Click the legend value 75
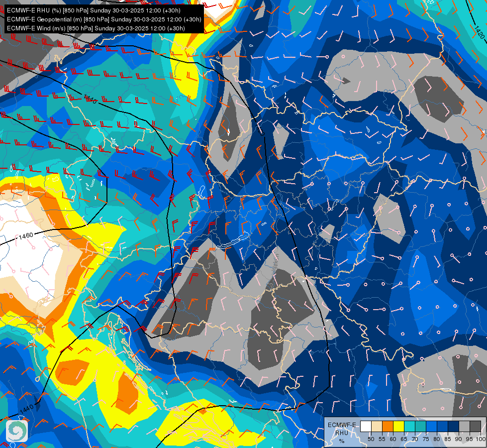This screenshot has width=487, height=448. click(426, 439)
